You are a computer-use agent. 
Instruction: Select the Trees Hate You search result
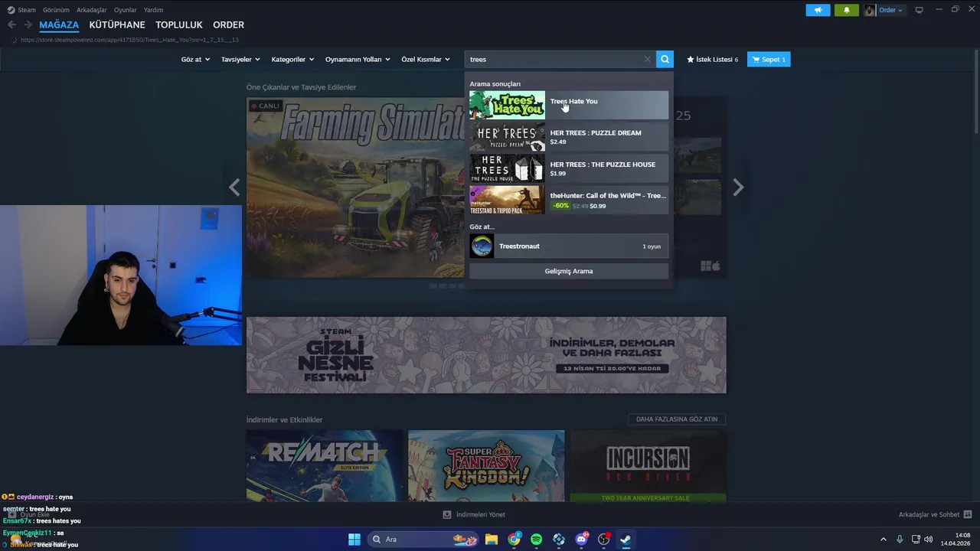click(569, 105)
